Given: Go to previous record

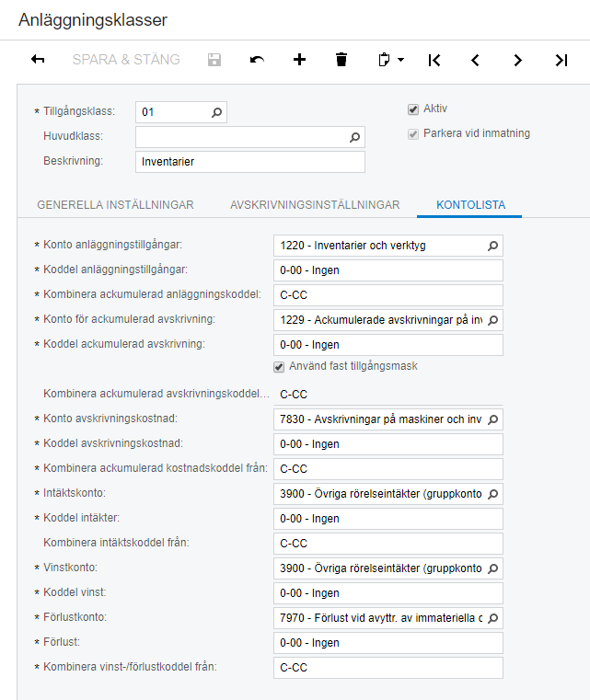Looking at the screenshot, I should click(x=476, y=60).
